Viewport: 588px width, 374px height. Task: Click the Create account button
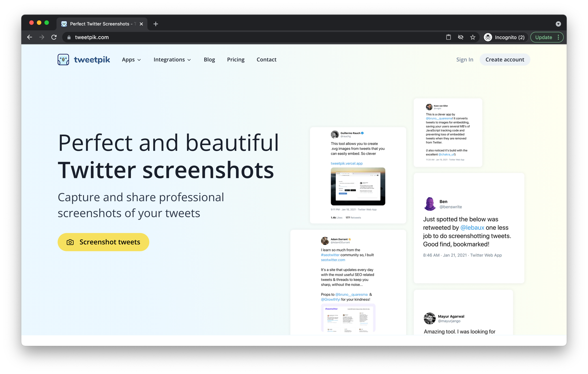point(505,59)
